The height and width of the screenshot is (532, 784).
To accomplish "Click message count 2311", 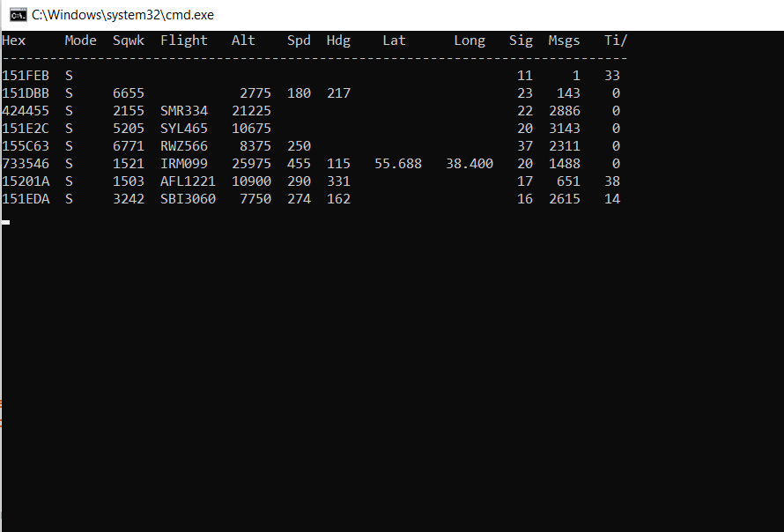I will (x=565, y=146).
